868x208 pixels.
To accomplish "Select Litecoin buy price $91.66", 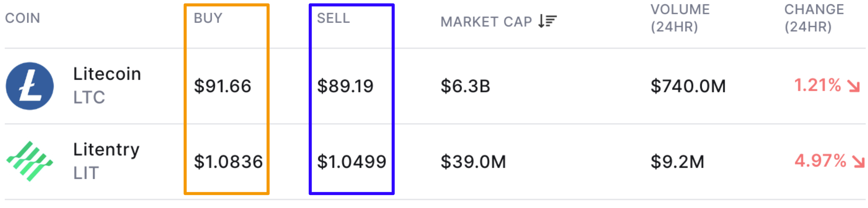I will (222, 86).
